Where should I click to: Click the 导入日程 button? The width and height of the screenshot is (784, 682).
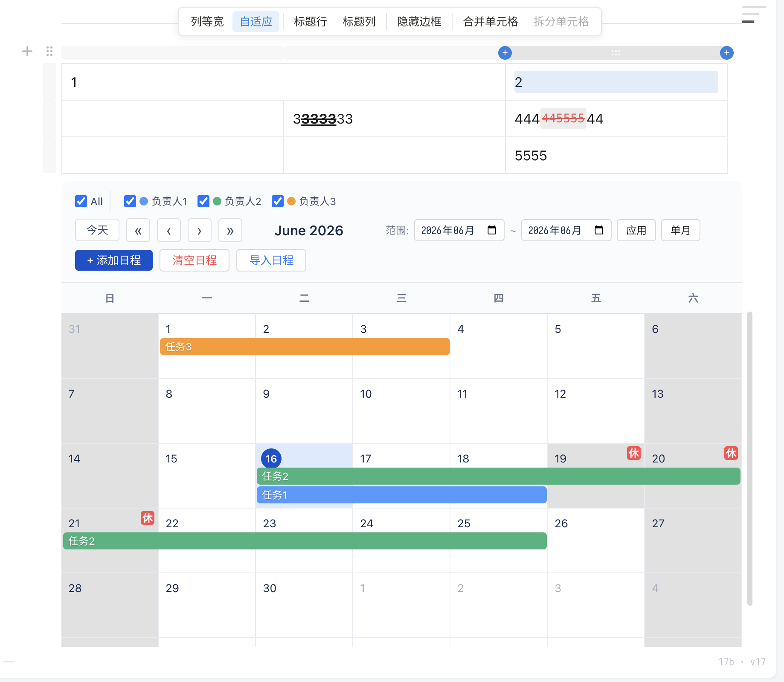tap(271, 260)
